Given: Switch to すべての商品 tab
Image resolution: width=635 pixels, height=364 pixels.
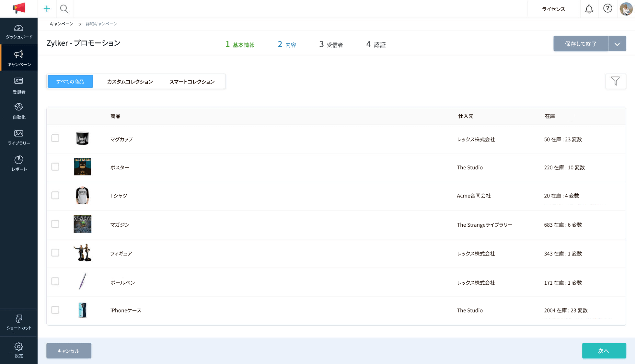Looking at the screenshot, I should click(x=70, y=82).
